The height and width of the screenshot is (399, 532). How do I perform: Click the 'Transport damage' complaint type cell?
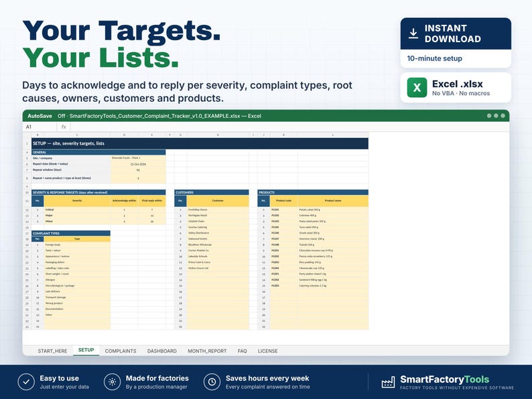pos(77,297)
